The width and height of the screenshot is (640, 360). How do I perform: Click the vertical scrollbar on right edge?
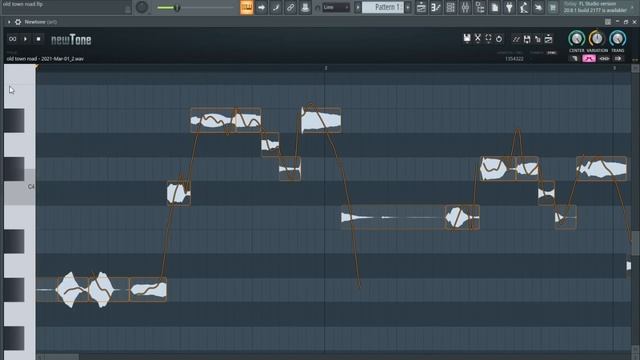click(x=635, y=243)
